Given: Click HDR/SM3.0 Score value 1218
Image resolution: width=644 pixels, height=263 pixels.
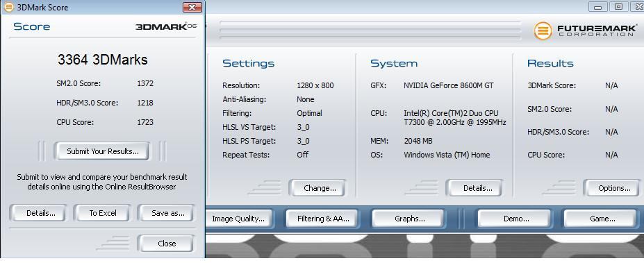Looking at the screenshot, I should 145,103.
